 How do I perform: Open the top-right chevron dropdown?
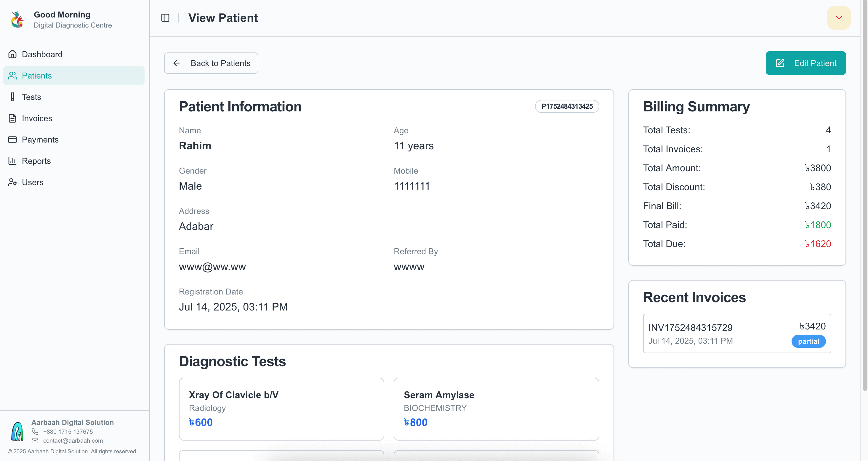[839, 18]
